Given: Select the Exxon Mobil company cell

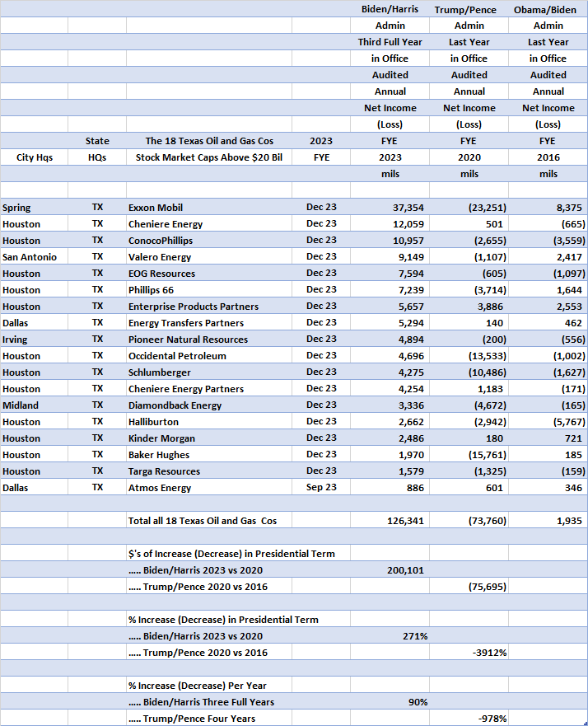Looking at the screenshot, I should (x=209, y=207).
